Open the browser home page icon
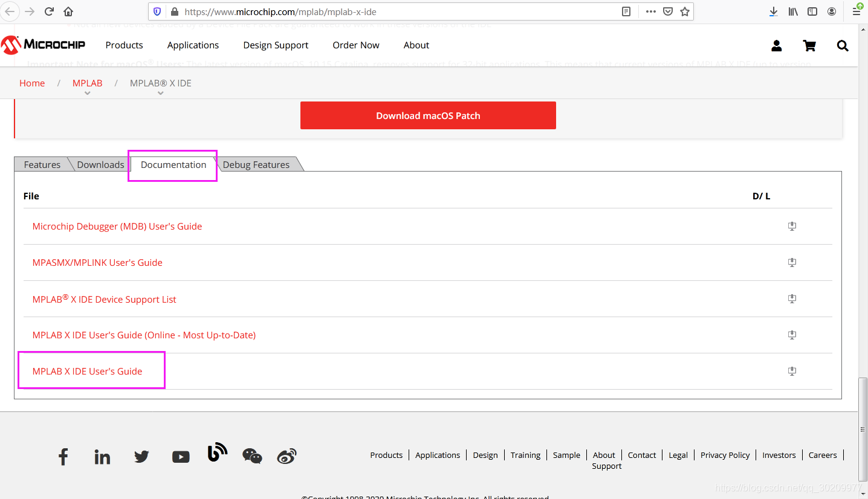 click(x=68, y=11)
